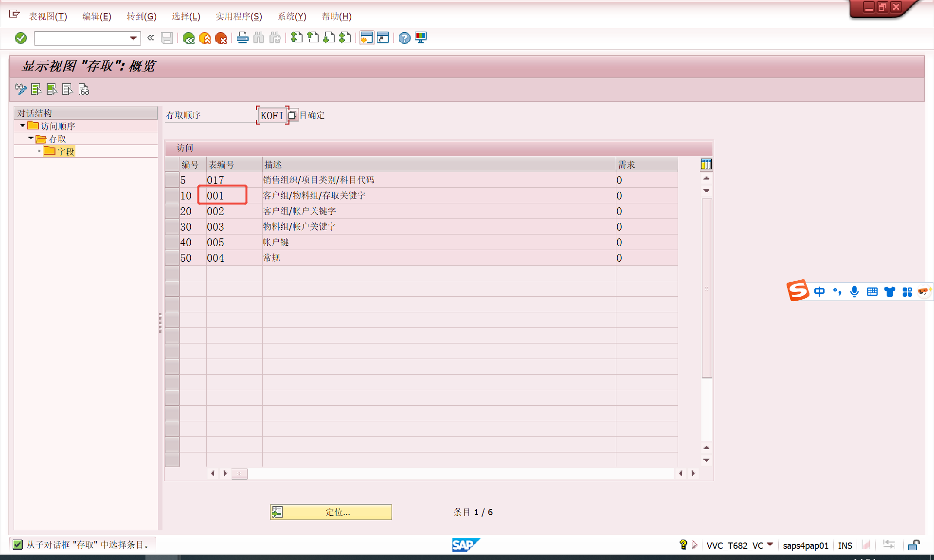This screenshot has height=560, width=934.
Task: Click the Print icon in toolbar
Action: point(242,38)
